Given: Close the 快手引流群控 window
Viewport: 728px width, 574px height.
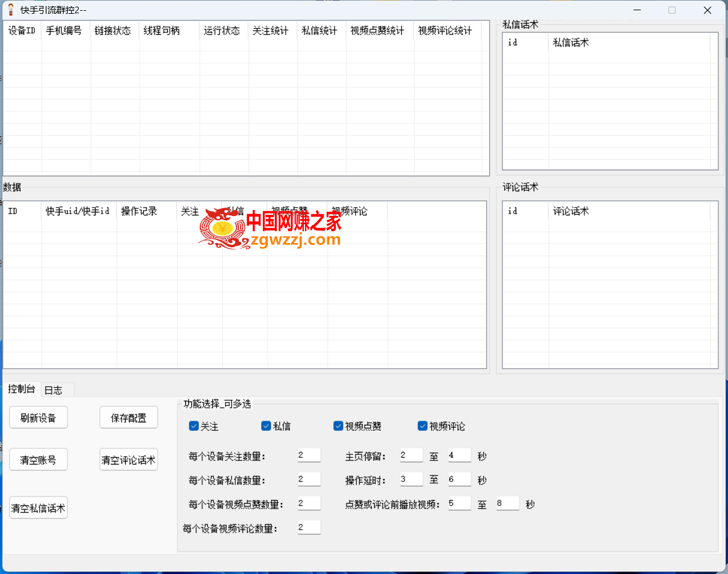Looking at the screenshot, I should [708, 10].
